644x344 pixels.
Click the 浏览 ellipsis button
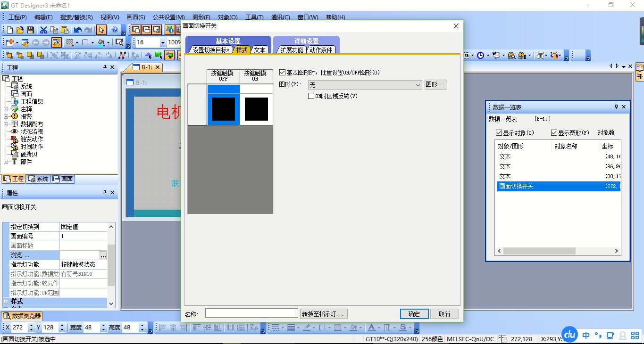(x=103, y=255)
